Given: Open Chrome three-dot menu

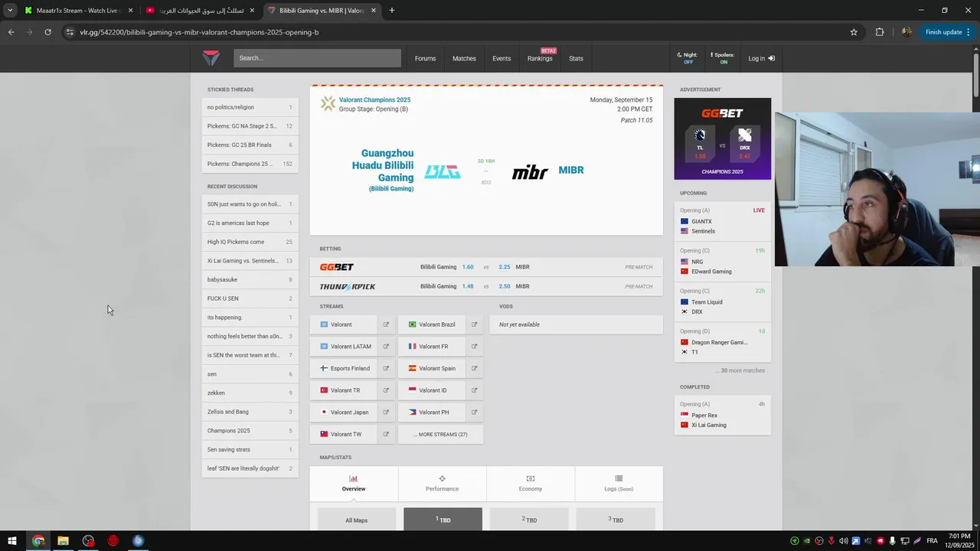Looking at the screenshot, I should tap(969, 32).
